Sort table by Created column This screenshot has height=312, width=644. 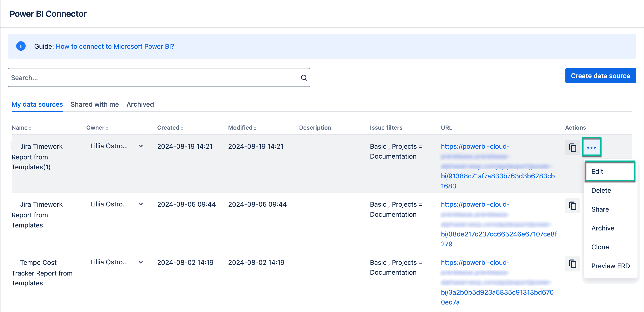pos(170,128)
